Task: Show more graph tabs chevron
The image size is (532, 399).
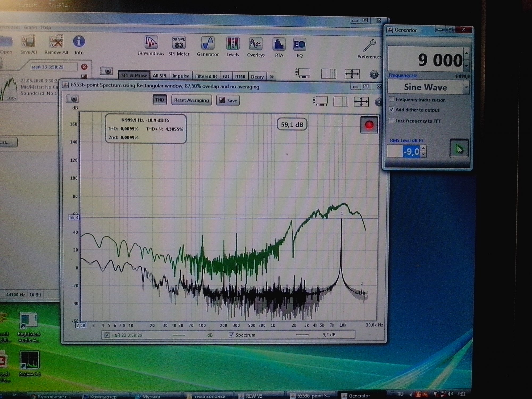Action: [272, 77]
